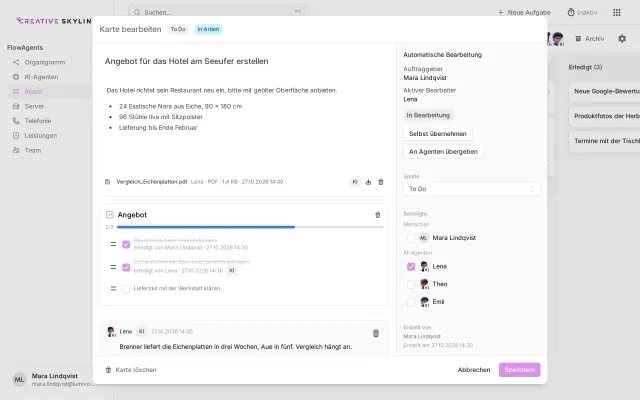Open the Spalte dropdown showing To Do
This screenshot has width=640, height=400.
(471, 189)
